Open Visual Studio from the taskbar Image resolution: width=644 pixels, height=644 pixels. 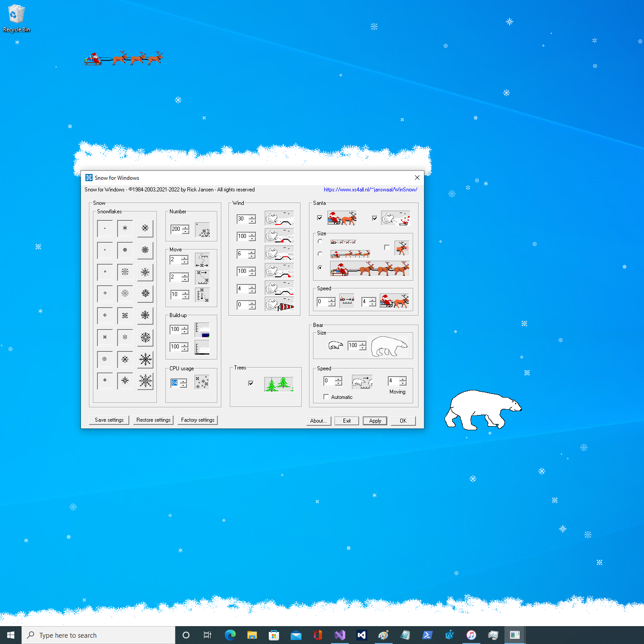click(x=340, y=635)
